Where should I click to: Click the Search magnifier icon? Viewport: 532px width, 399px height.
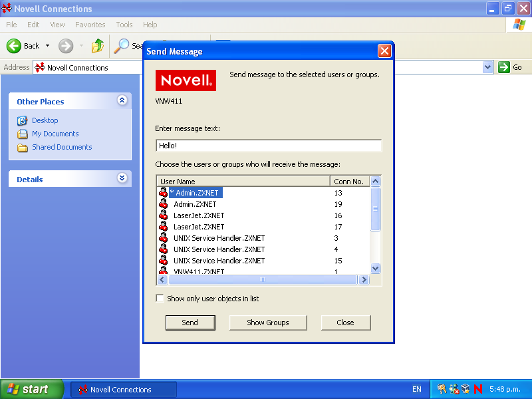click(x=121, y=46)
